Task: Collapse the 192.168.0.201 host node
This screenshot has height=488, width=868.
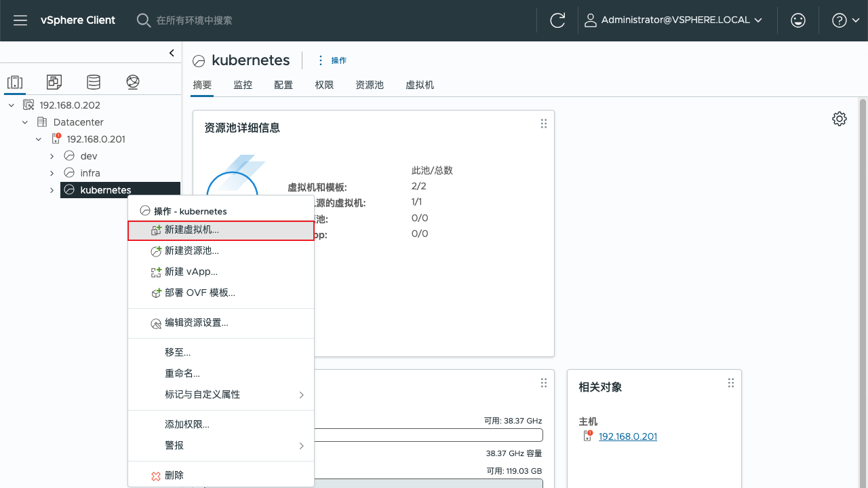Action: [39, 139]
